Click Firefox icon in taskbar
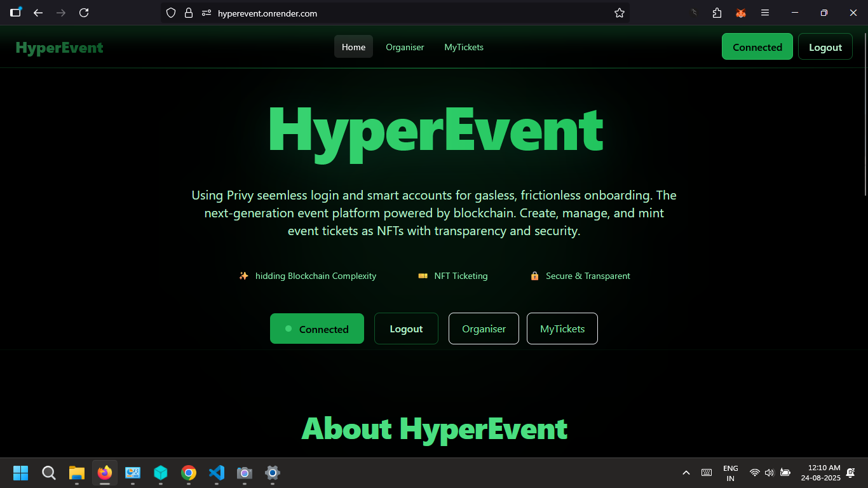Viewport: 868px width, 488px height. tap(105, 473)
